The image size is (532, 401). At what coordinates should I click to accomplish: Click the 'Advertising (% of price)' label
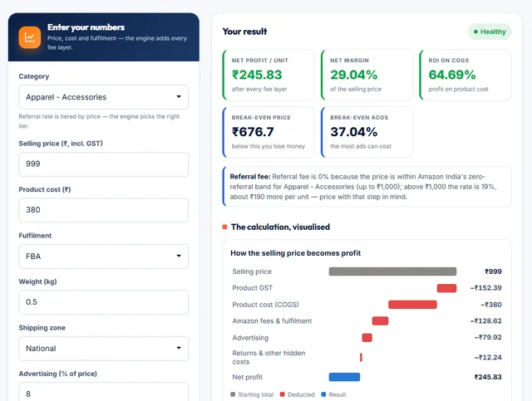click(x=57, y=374)
